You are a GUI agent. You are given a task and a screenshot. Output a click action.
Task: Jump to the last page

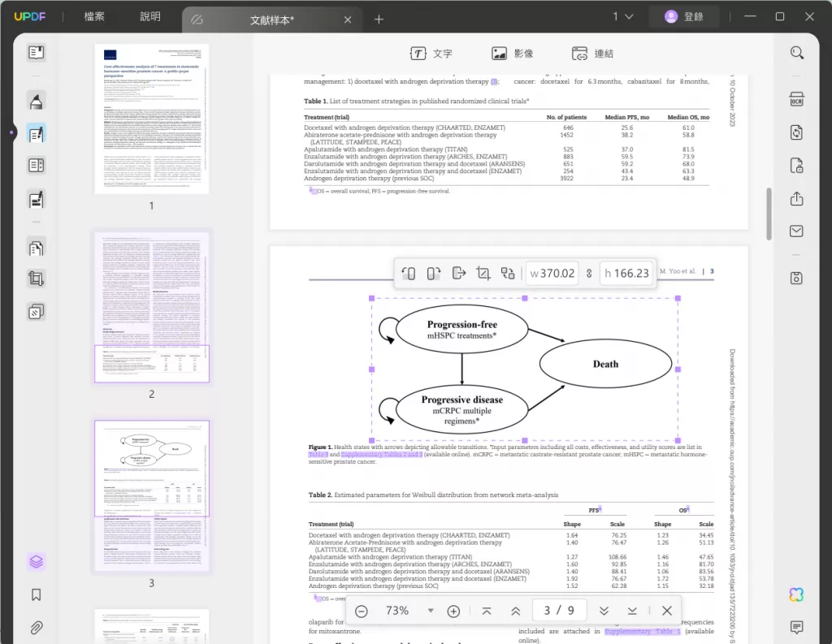[x=632, y=612]
